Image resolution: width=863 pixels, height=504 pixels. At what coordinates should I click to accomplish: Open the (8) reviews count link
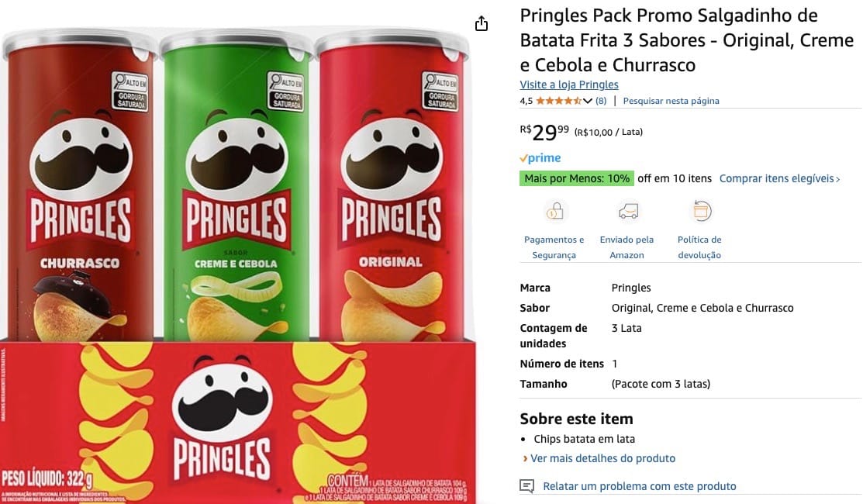[600, 101]
